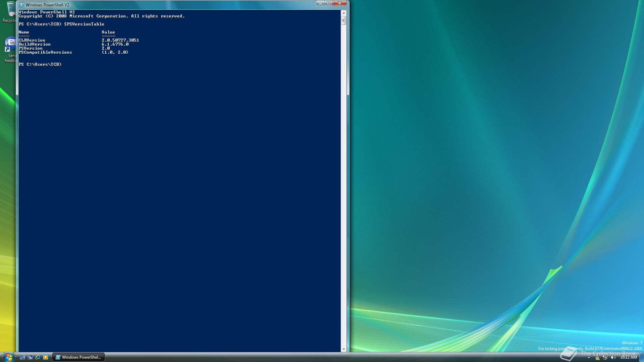Maximize the PowerShell V2 window

[x=329, y=3]
